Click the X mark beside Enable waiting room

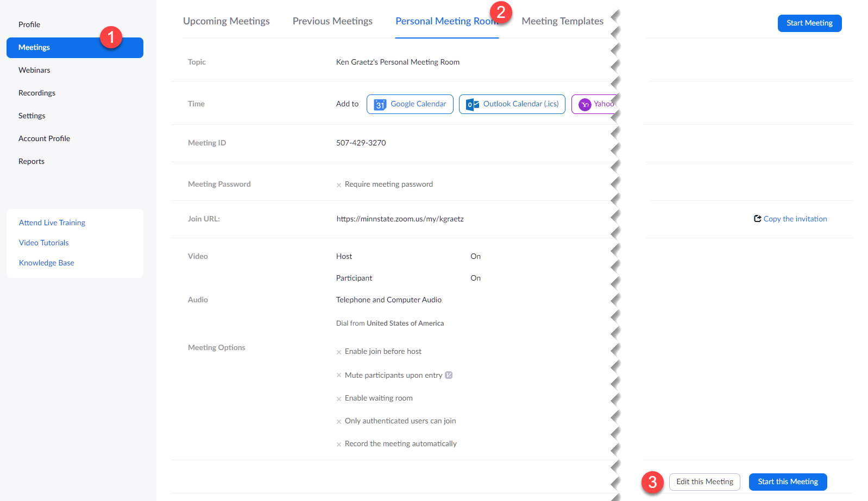pos(339,399)
